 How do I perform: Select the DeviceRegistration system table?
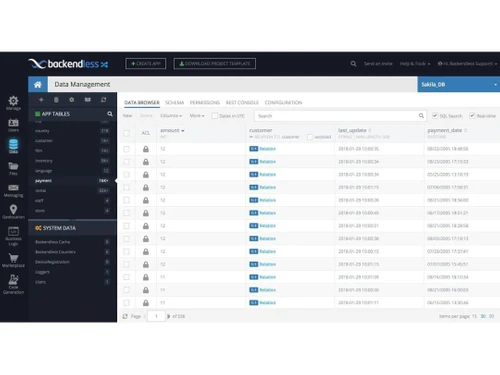point(72,262)
